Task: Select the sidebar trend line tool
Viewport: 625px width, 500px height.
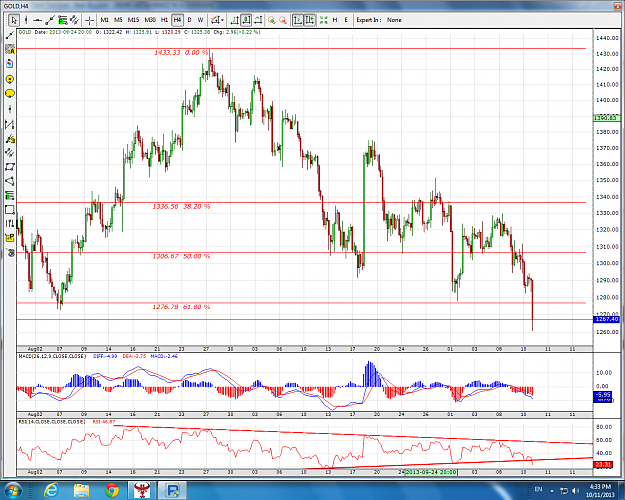Action: coord(10,35)
